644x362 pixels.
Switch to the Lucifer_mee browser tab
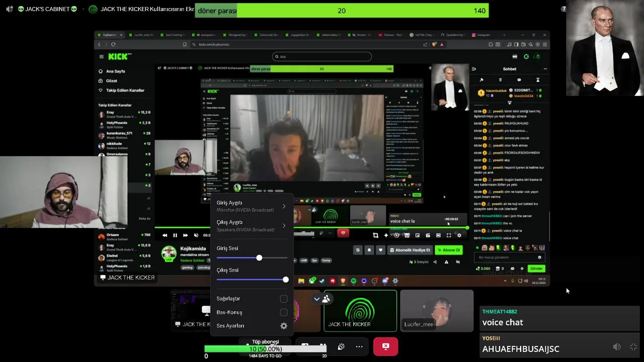(142, 35)
